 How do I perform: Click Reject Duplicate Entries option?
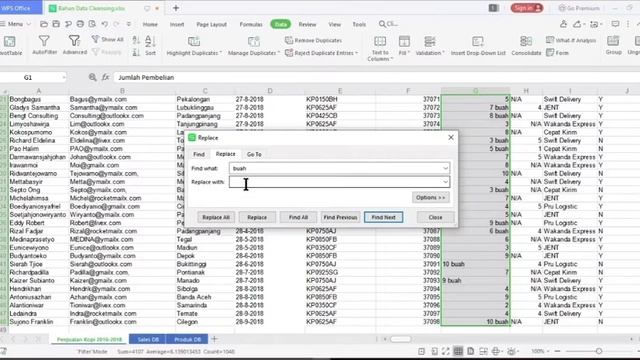321,53
